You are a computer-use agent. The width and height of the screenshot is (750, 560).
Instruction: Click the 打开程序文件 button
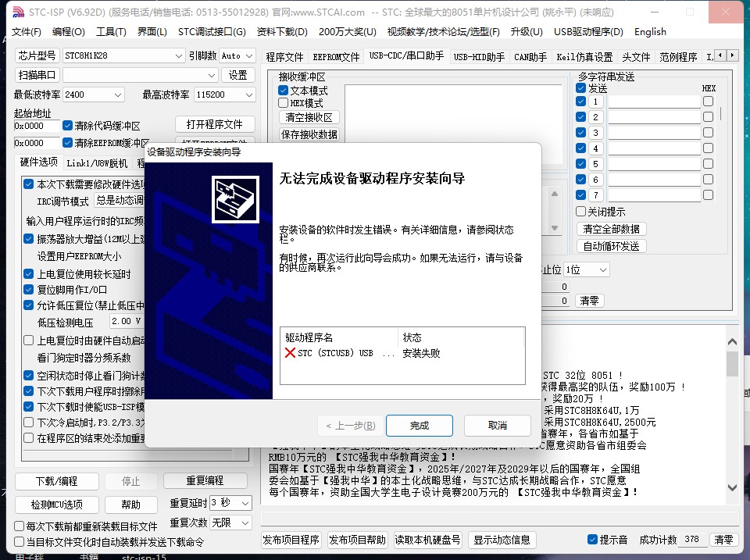pos(215,124)
